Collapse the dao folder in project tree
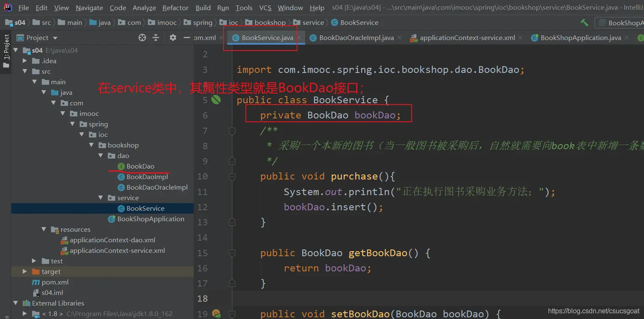 (101, 156)
